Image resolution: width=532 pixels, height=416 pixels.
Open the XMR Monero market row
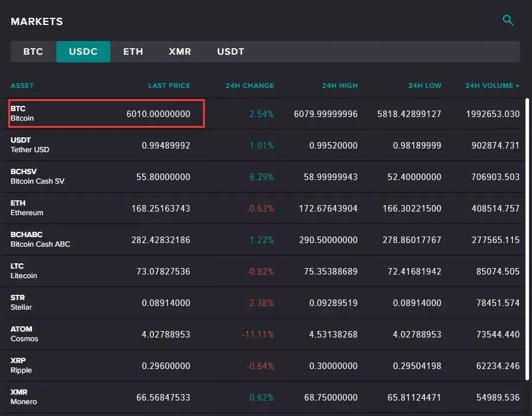click(263, 398)
